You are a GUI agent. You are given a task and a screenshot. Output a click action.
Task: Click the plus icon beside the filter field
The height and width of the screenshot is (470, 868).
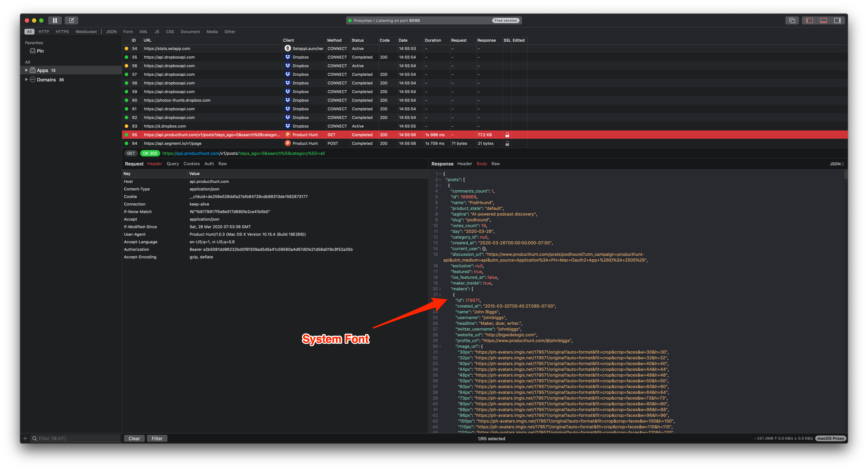pos(25,438)
